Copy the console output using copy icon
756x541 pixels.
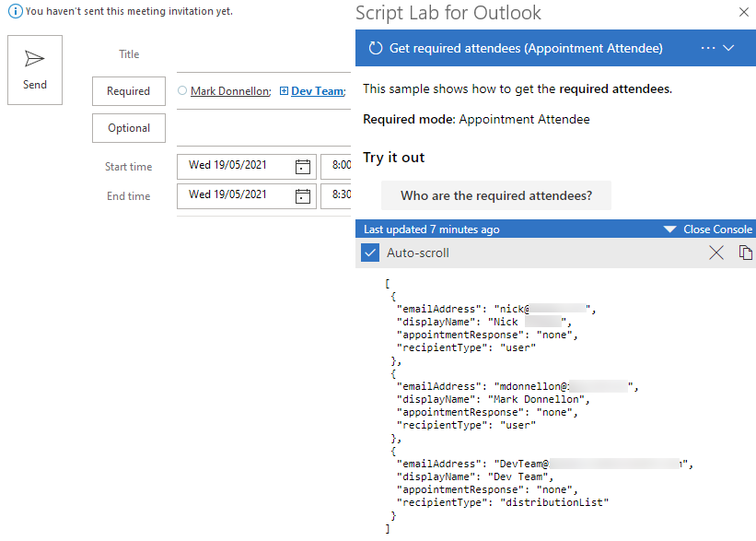[x=745, y=252]
